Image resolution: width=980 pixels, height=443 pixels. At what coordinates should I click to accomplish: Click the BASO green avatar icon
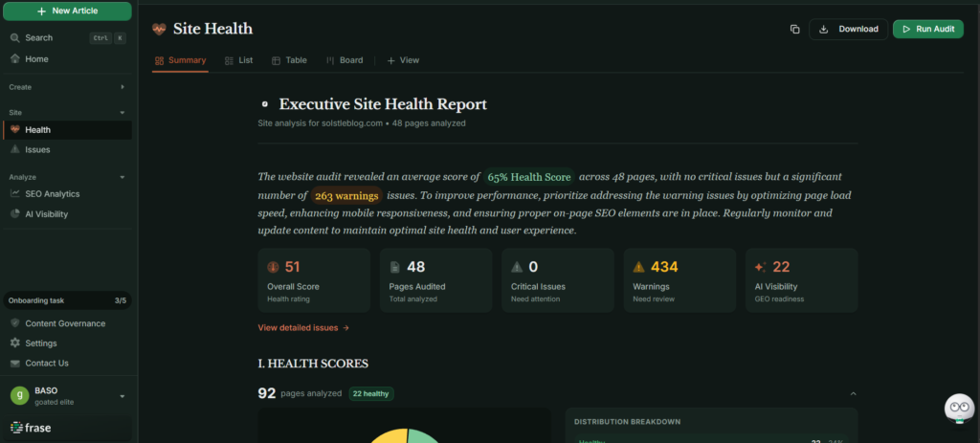19,395
